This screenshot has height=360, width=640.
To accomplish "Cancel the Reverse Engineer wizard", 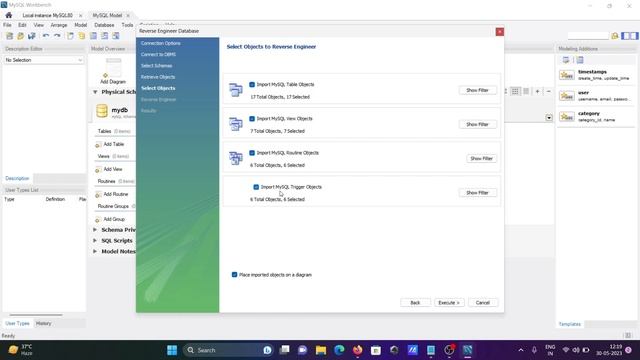I will pos(482,303).
